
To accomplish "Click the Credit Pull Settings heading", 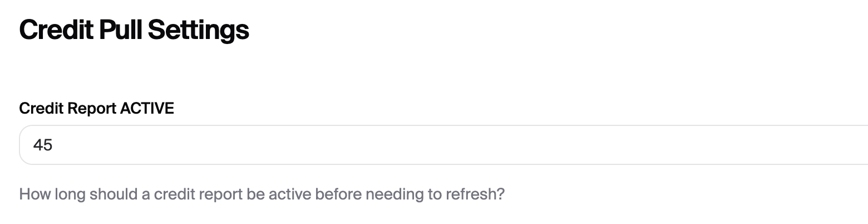I will point(134,30).
